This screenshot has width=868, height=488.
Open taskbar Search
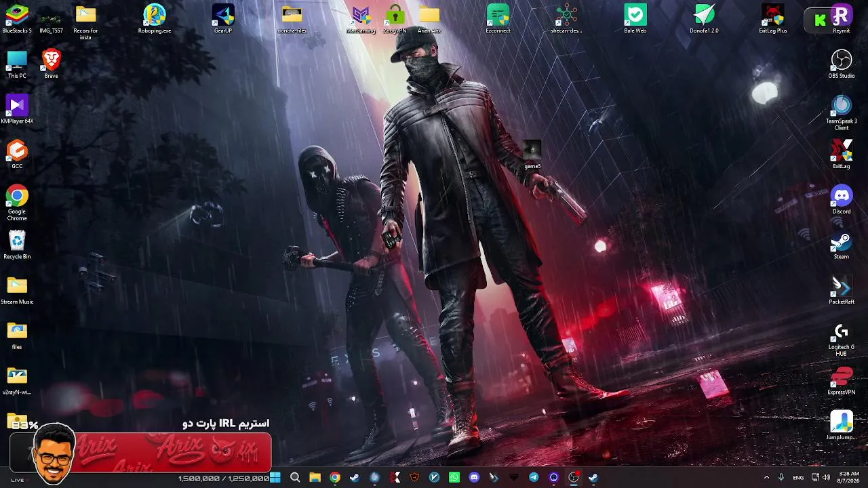tap(295, 477)
